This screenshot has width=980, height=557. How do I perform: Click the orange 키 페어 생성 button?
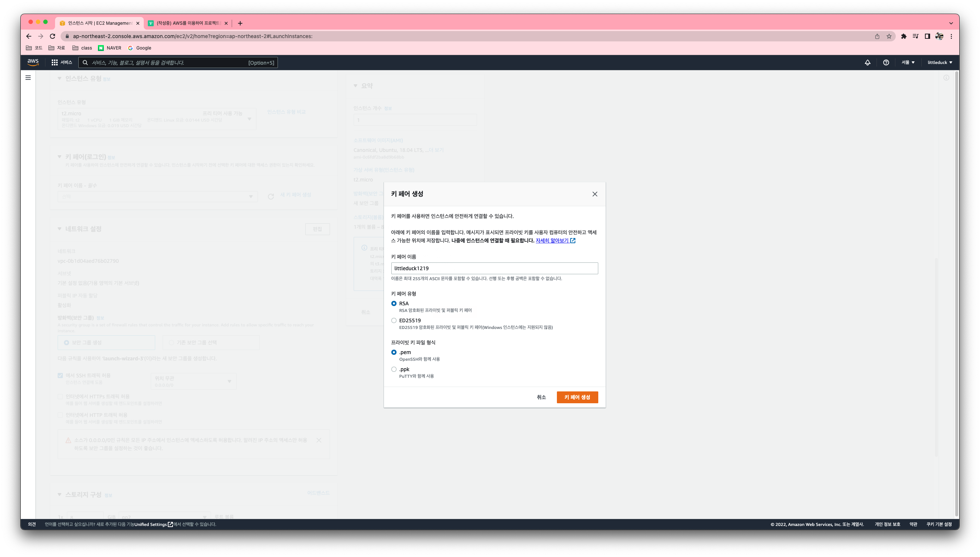(577, 397)
